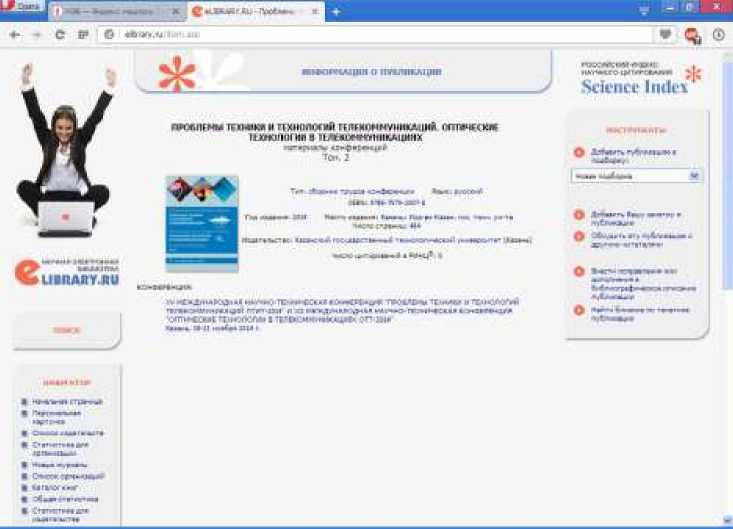Click the eLIBRARY.RU logo
This screenshot has height=529, width=733.
click(x=66, y=272)
